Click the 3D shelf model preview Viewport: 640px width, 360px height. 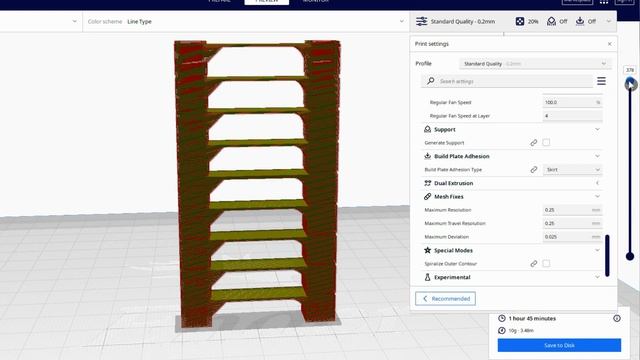point(257,184)
